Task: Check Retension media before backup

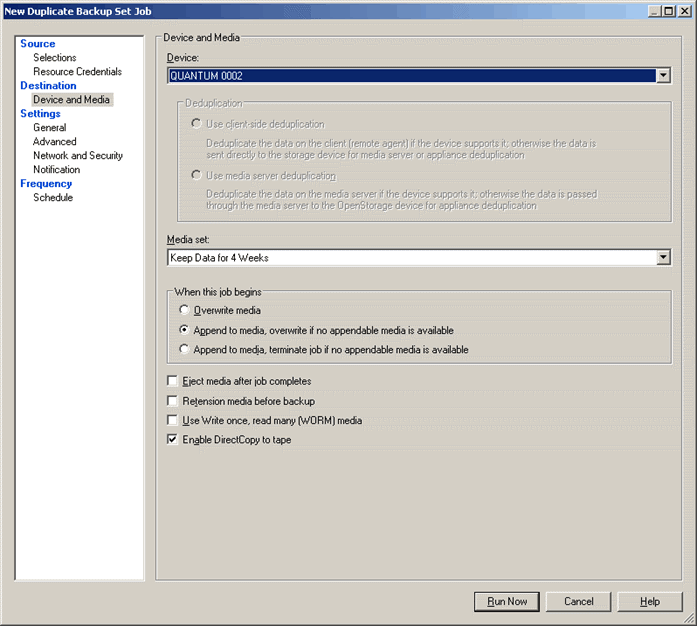Action: 173,401
